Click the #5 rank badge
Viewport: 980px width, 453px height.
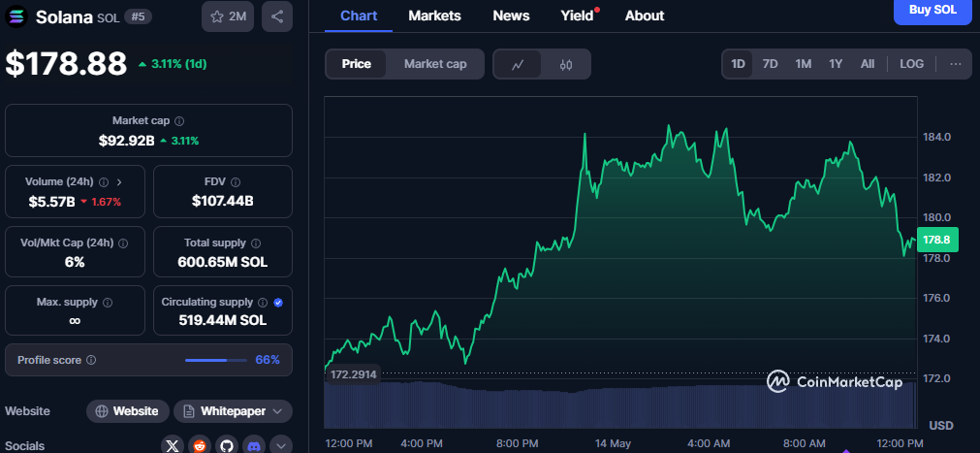point(136,16)
